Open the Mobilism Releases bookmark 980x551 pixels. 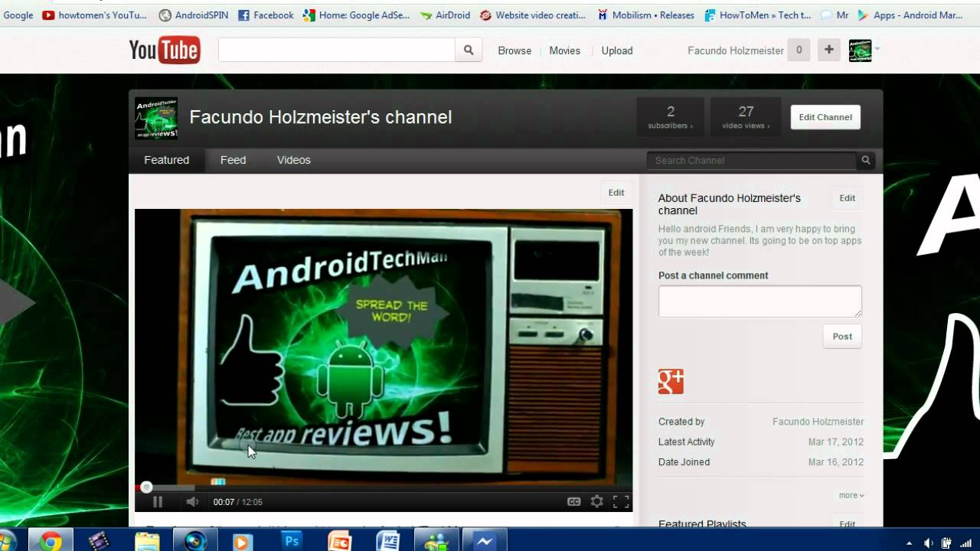pyautogui.click(x=645, y=15)
